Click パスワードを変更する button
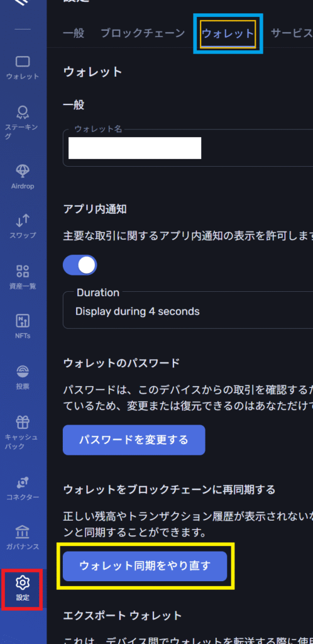313x644 pixels. [x=134, y=440]
